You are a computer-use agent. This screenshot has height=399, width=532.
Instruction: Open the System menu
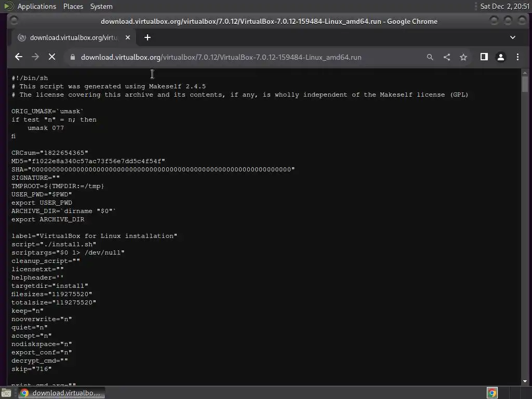[x=101, y=6]
